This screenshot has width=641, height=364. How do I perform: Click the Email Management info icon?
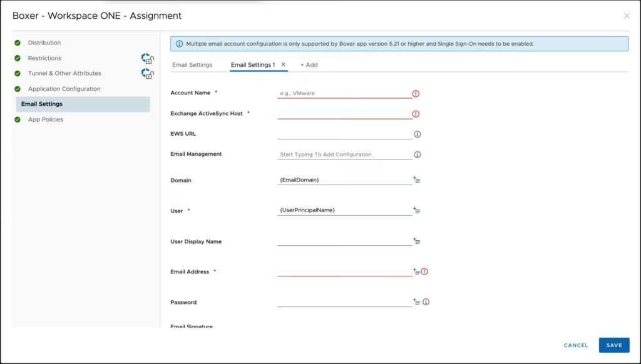(x=418, y=154)
